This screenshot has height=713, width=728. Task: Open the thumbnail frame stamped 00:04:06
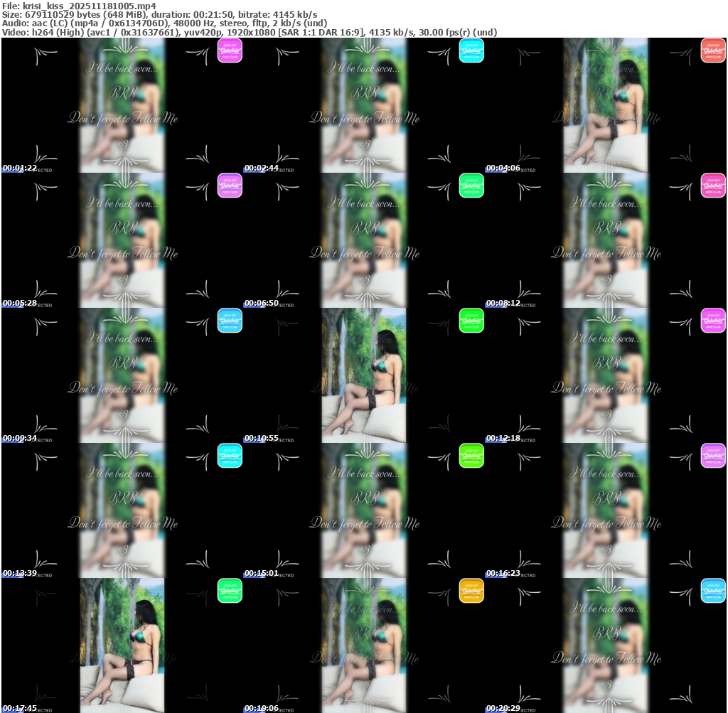point(606,105)
